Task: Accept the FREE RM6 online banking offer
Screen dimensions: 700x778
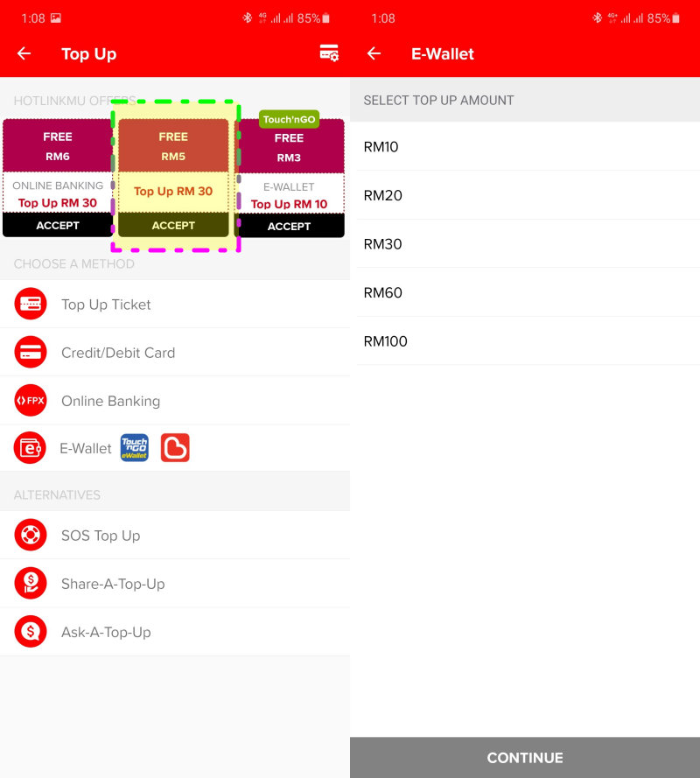Action: coord(58,225)
